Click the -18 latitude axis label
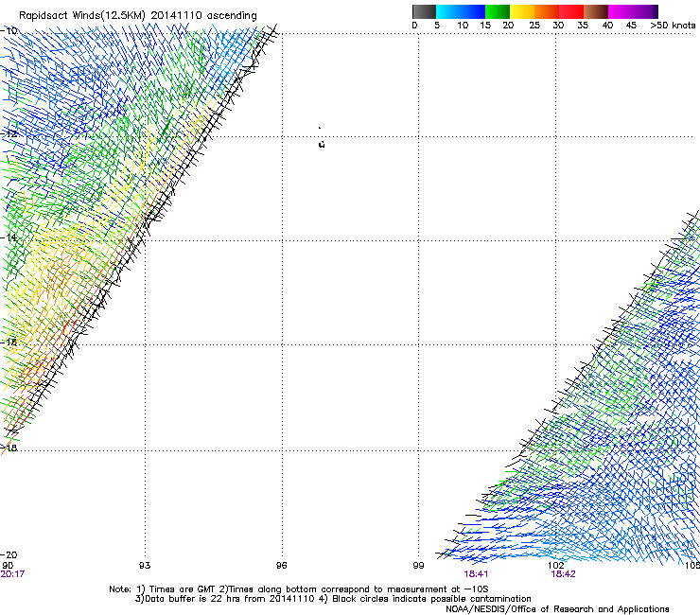700x615 pixels. coord(9,448)
